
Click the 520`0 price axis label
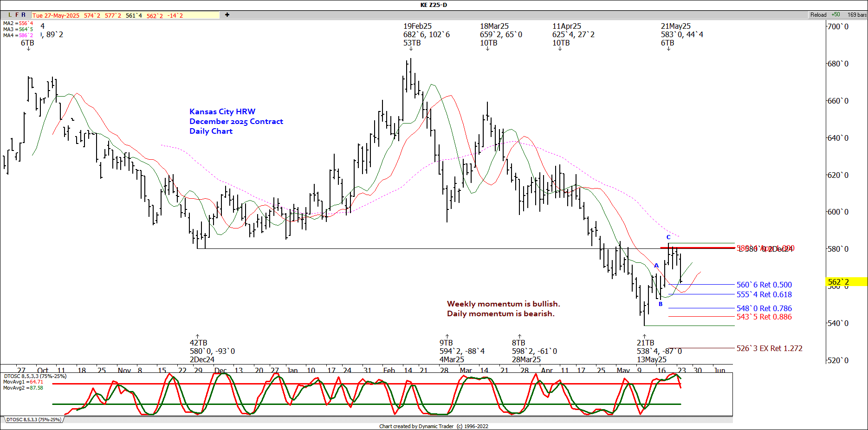(838, 360)
